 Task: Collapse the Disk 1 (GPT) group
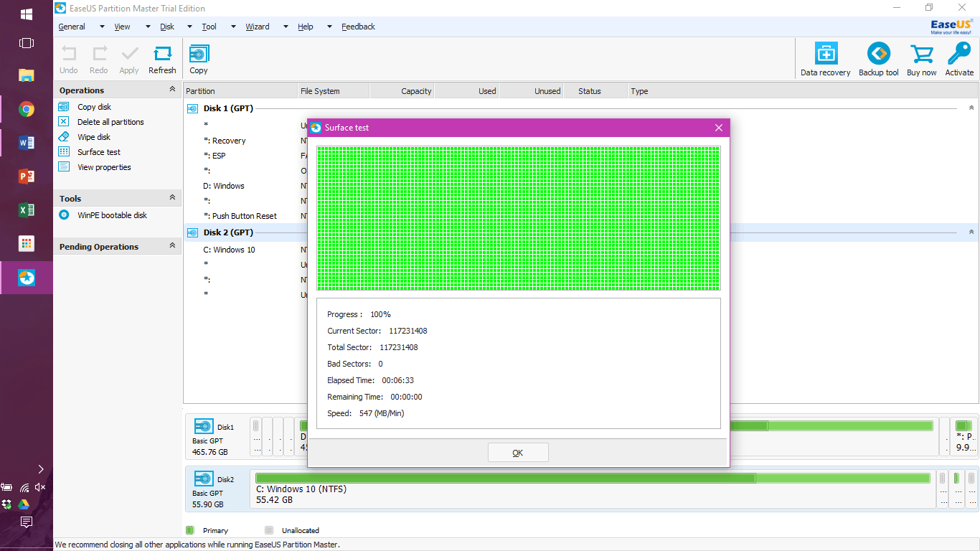[971, 108]
